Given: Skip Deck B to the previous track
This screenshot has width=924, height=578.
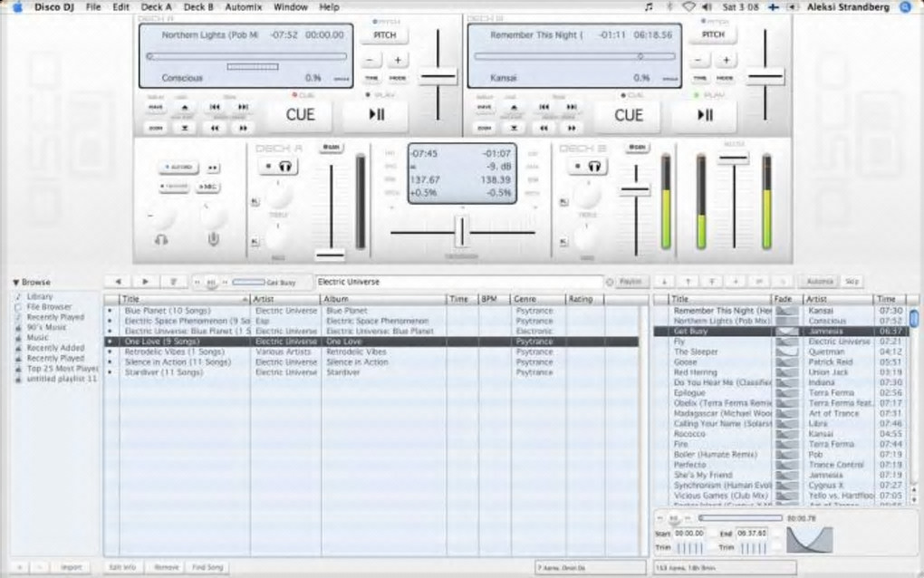Looking at the screenshot, I should [544, 107].
